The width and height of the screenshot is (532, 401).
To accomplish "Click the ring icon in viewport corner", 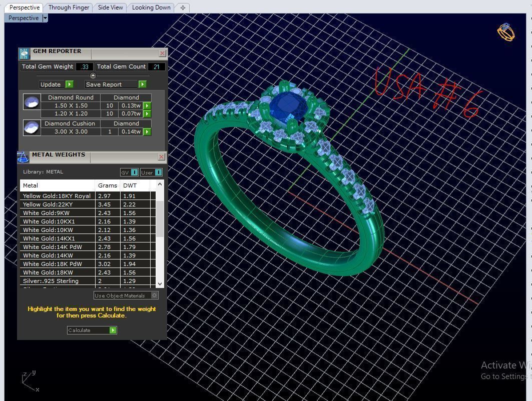I will 506,32.
